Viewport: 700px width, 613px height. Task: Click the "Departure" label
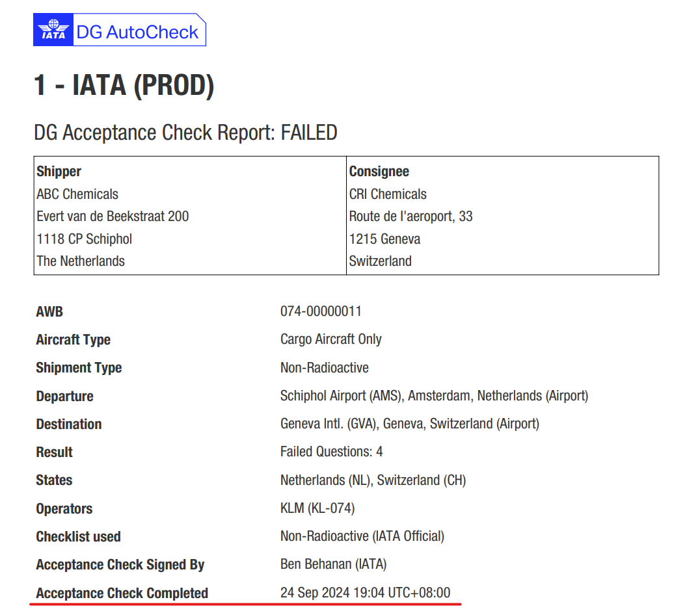(65, 396)
